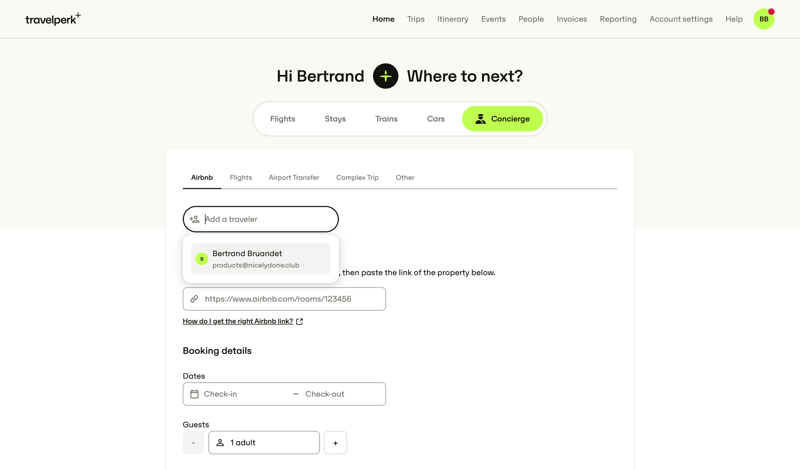Screen dimensions: 800x470
Task: Select the Complex Trip tab
Action: pyautogui.click(x=357, y=178)
